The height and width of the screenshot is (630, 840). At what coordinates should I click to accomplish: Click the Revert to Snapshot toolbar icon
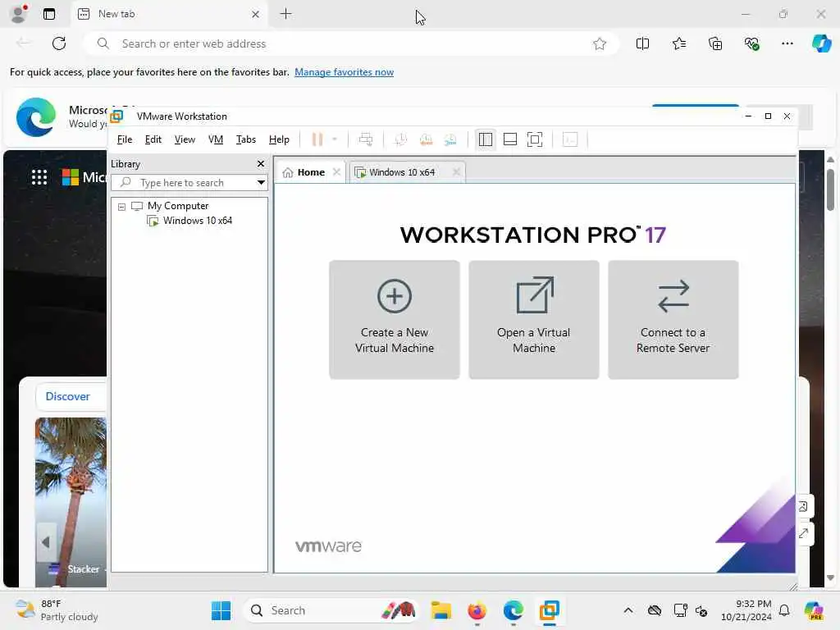tap(426, 139)
